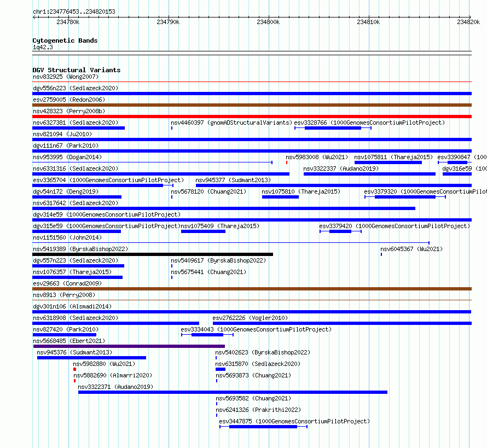Click nsv3322371 (Audano2019) label

click(115, 387)
